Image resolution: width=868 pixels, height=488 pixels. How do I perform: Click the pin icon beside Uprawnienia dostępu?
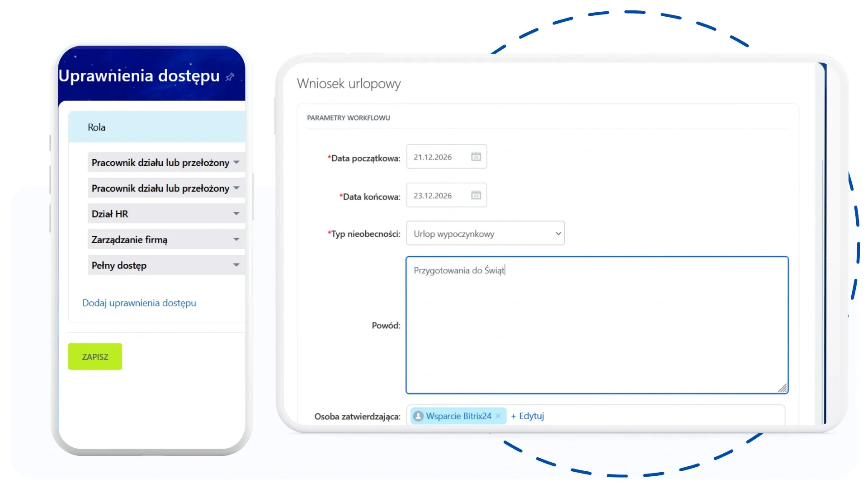pos(230,77)
